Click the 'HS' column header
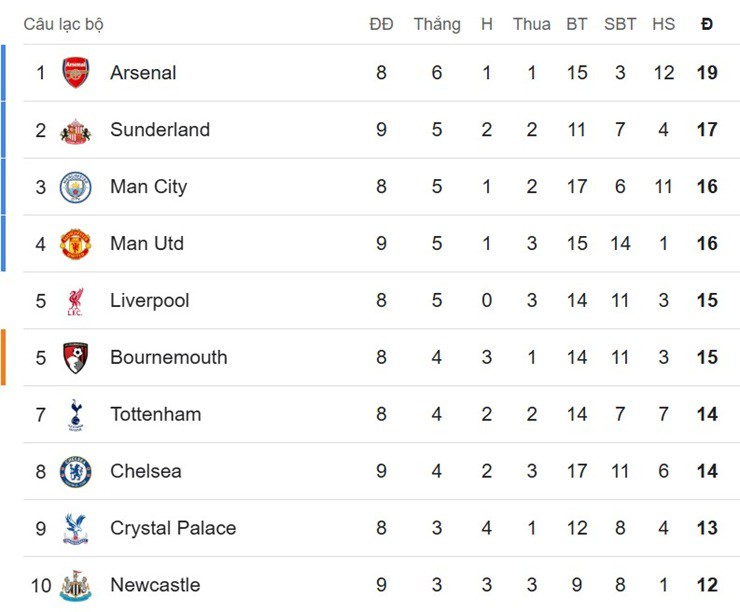 point(663,24)
